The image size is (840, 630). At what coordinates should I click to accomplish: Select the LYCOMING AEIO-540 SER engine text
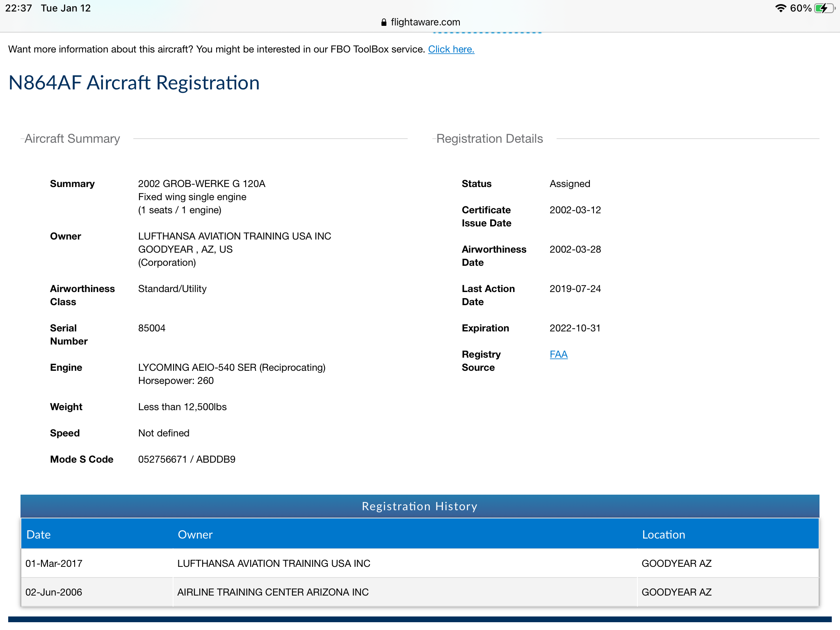pos(232,367)
